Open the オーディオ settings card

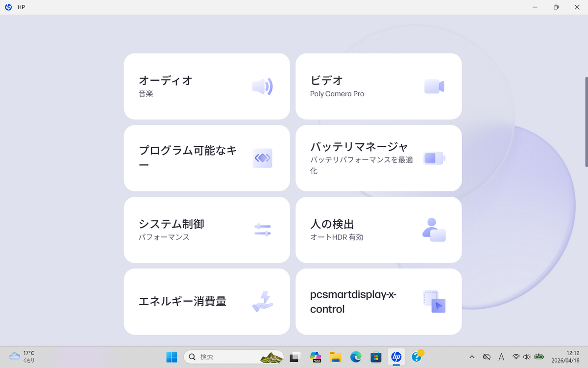coord(207,86)
